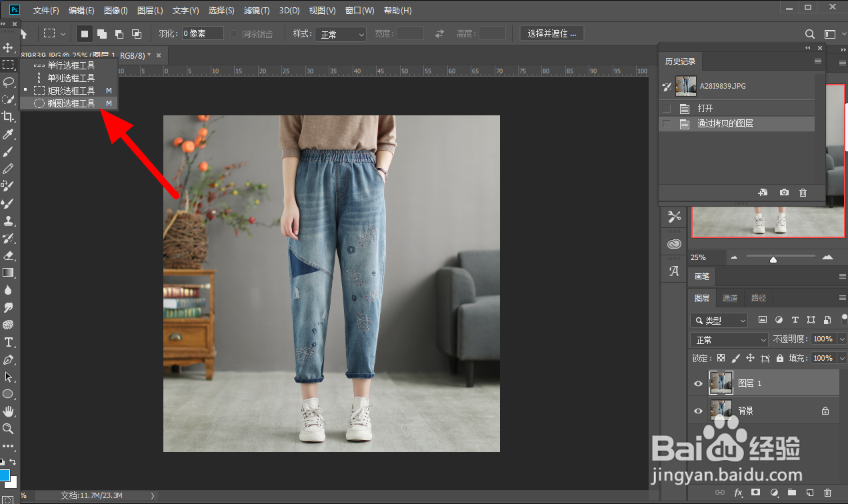Add a layer mask
This screenshot has width=848, height=504.
click(755, 493)
